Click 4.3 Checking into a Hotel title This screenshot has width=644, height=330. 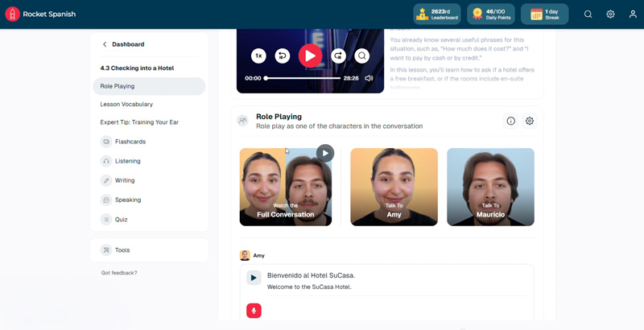(x=137, y=68)
